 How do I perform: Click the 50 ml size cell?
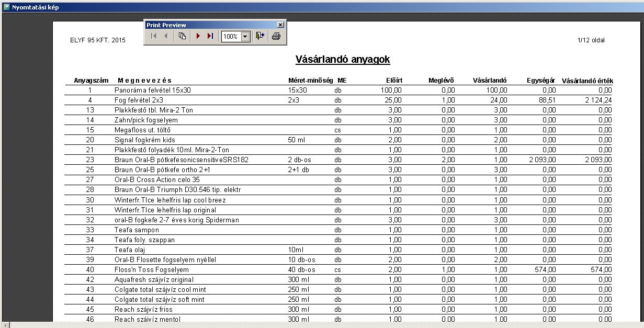(297, 140)
